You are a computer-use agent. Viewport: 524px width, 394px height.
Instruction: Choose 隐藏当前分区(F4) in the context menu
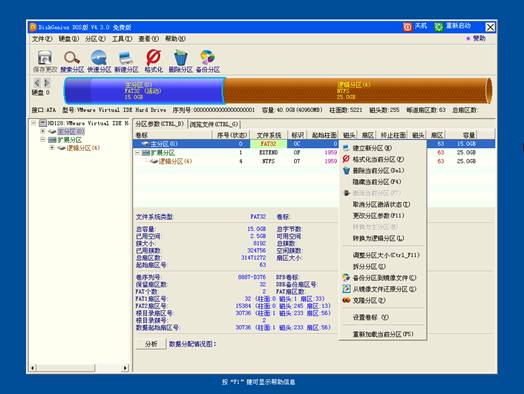point(383,182)
